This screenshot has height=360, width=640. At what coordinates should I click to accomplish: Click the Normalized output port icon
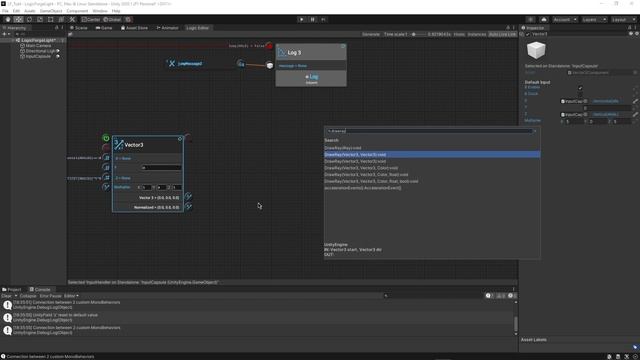[x=188, y=207]
